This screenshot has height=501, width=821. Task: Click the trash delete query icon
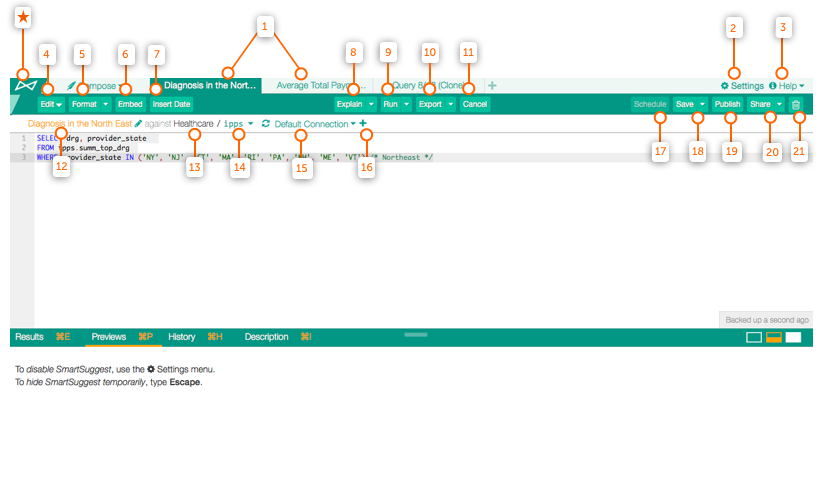tap(796, 104)
